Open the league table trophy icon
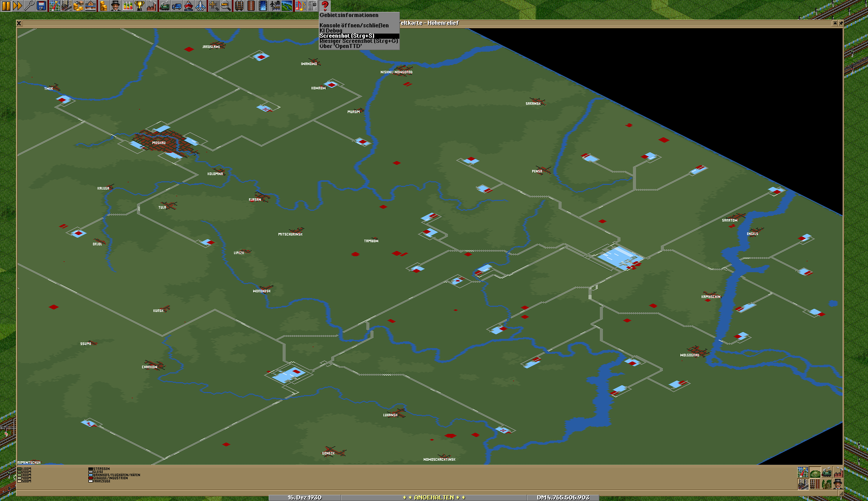Screen dimensions: 868x501 (139, 6)
